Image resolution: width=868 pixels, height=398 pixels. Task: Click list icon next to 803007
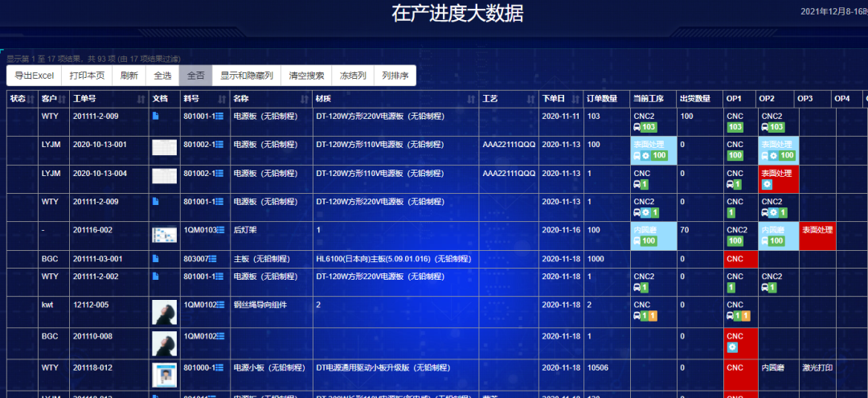coord(213,259)
